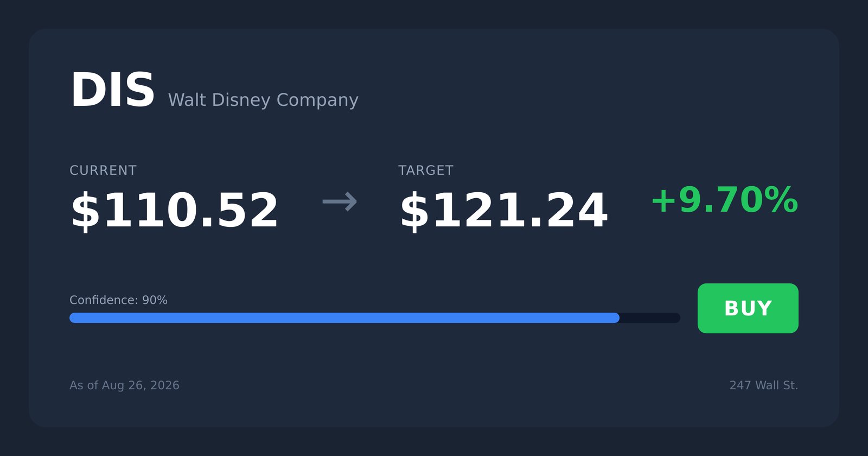Screen dimensions: 868x456
Task: Click the percent symbol in +9.70%
Action: tap(781, 200)
